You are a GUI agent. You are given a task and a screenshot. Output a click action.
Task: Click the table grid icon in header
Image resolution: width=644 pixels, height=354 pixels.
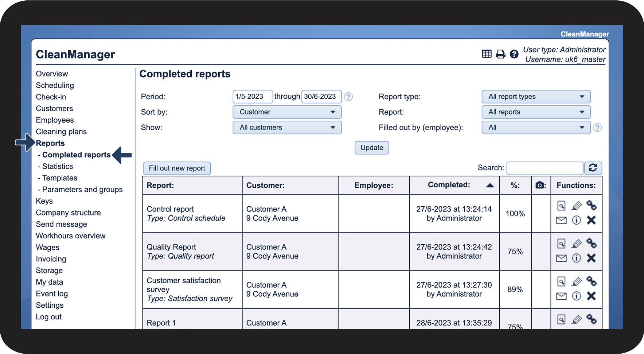point(487,54)
